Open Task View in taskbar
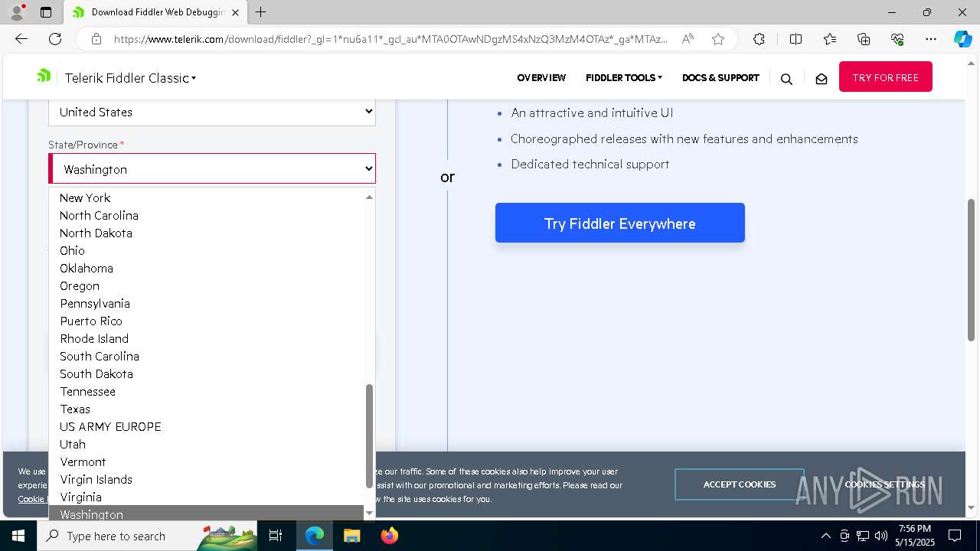This screenshot has width=980, height=551. (x=276, y=536)
